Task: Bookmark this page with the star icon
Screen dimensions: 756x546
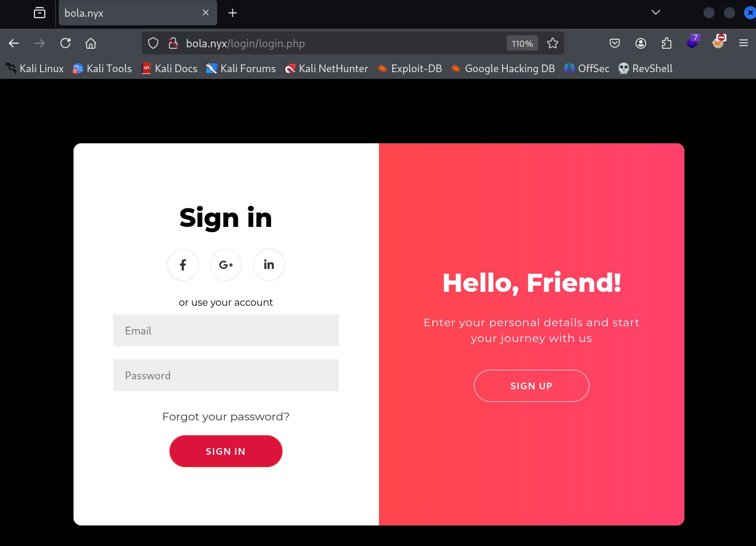Action: 553,43
